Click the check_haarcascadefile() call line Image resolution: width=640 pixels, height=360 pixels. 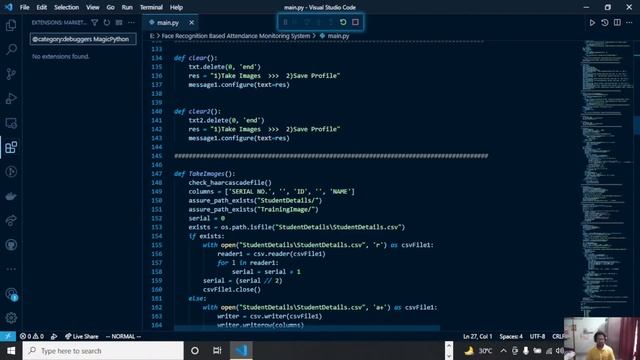point(230,183)
